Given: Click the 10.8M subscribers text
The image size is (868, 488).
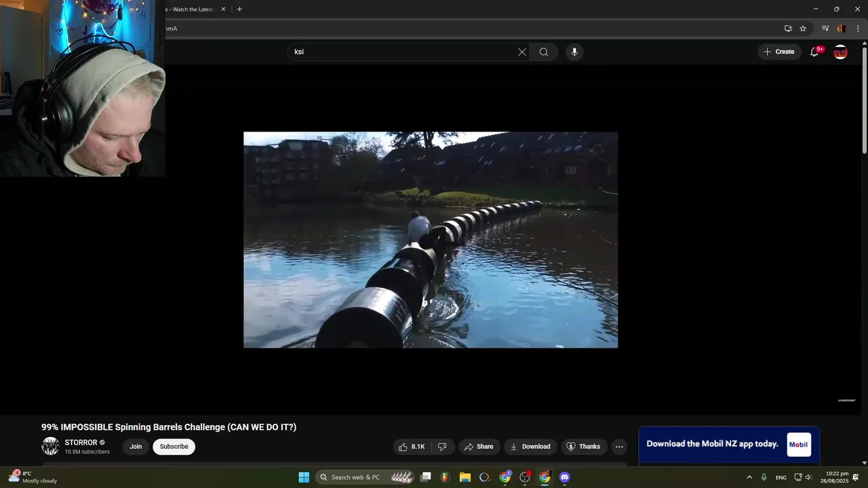Looking at the screenshot, I should coord(87,452).
